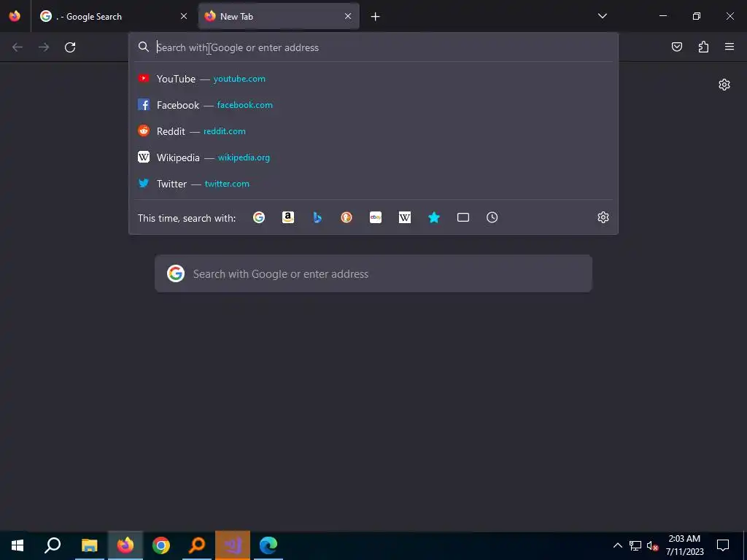Close the Google Search tab

click(184, 16)
